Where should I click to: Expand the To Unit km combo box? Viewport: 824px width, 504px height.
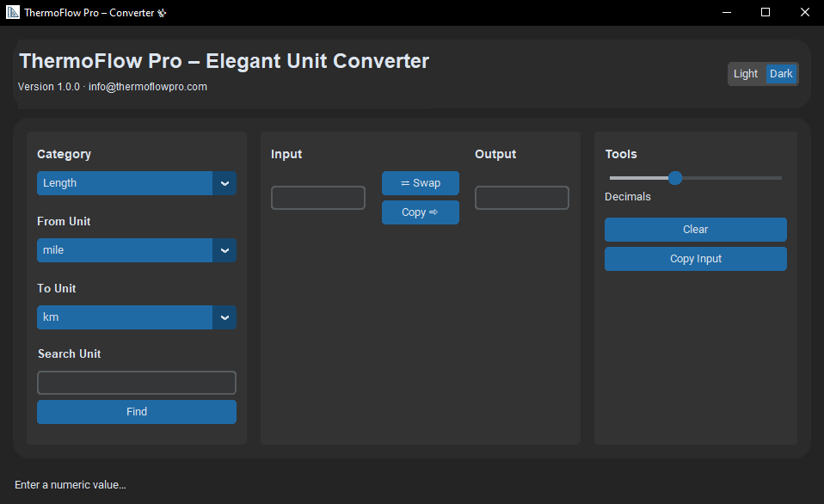pos(126,317)
